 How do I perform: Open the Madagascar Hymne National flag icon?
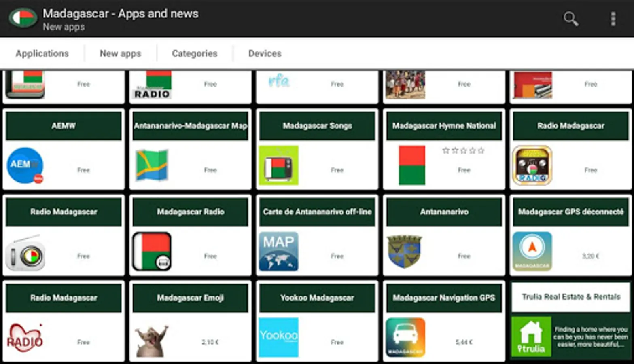click(412, 165)
